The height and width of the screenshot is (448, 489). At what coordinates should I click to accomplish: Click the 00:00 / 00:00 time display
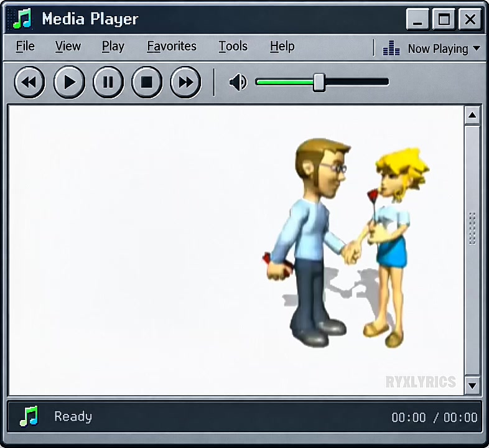click(434, 417)
